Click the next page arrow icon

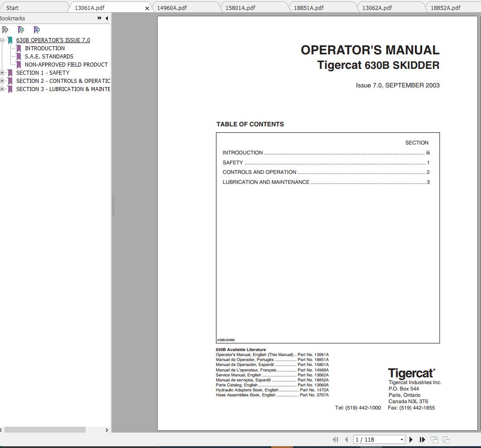[x=411, y=439]
